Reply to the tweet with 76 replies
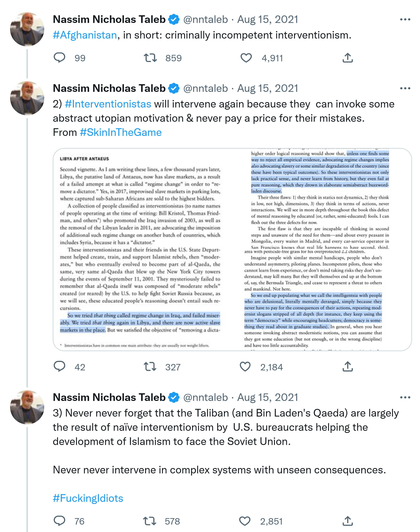 59,521
